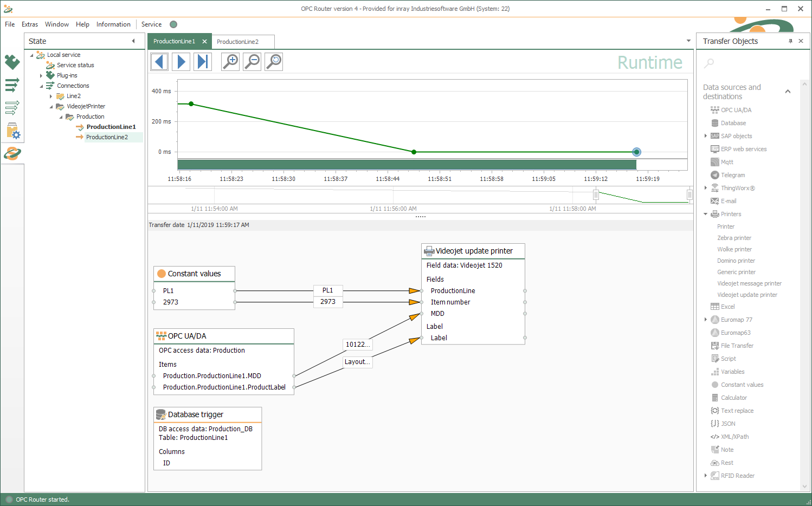Expand the Line2 tree node

tap(51, 96)
